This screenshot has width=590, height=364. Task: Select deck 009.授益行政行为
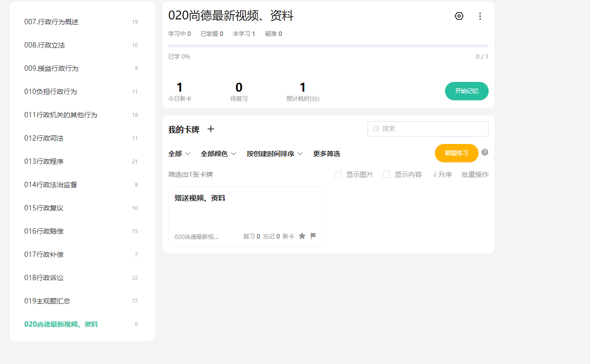click(x=82, y=68)
